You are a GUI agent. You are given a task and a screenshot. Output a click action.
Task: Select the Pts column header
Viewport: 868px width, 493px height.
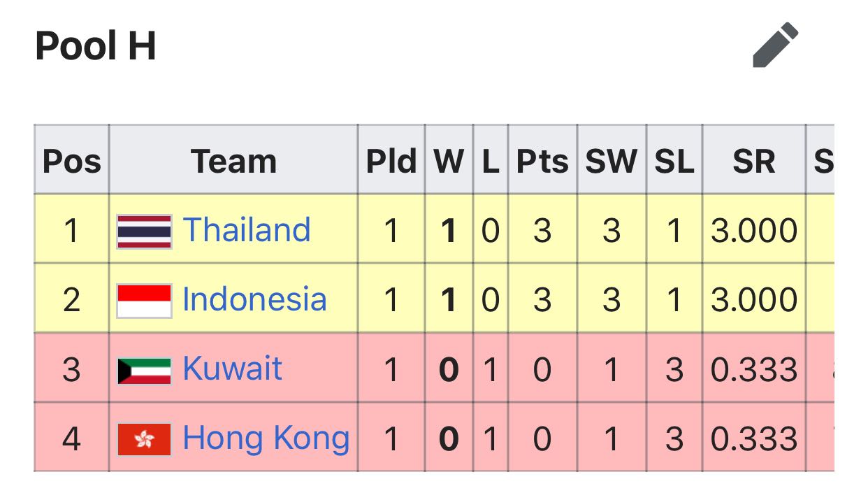click(542, 160)
